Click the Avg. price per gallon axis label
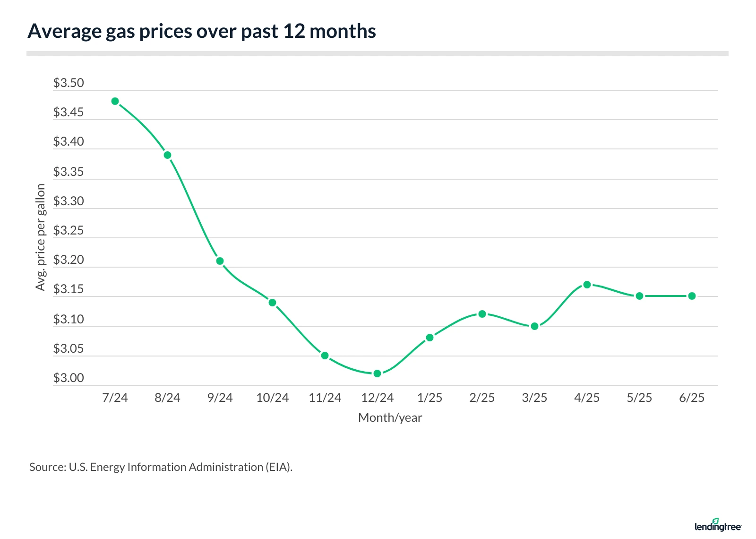 click(41, 237)
